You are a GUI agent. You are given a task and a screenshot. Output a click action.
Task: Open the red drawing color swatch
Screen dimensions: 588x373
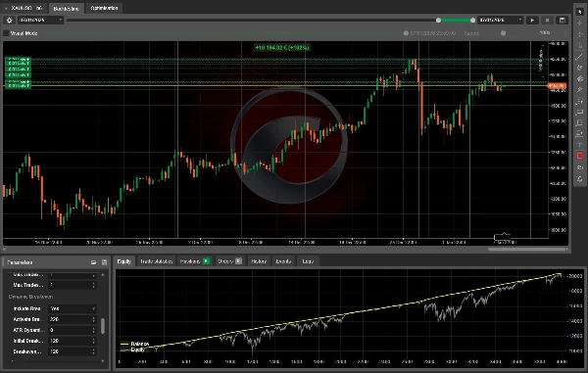(x=580, y=156)
